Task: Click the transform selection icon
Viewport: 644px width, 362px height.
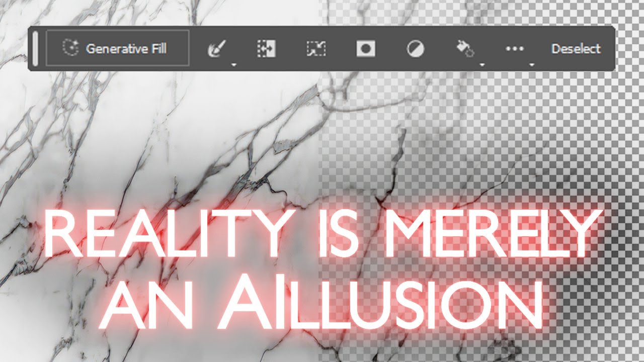Action: (316, 49)
